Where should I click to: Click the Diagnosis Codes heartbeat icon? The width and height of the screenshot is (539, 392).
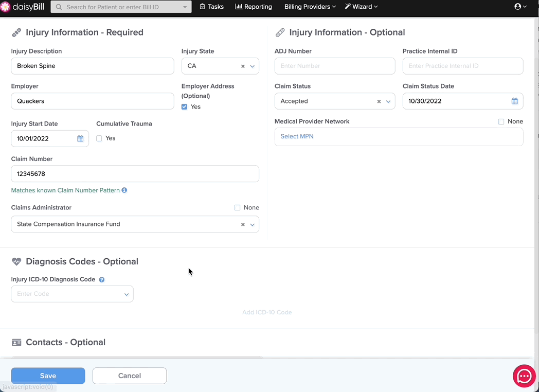[16, 261]
